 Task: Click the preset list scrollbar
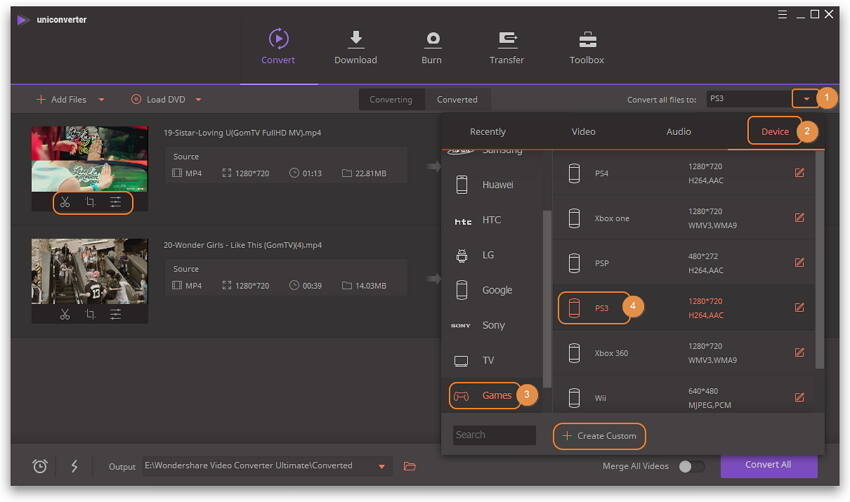[819, 260]
